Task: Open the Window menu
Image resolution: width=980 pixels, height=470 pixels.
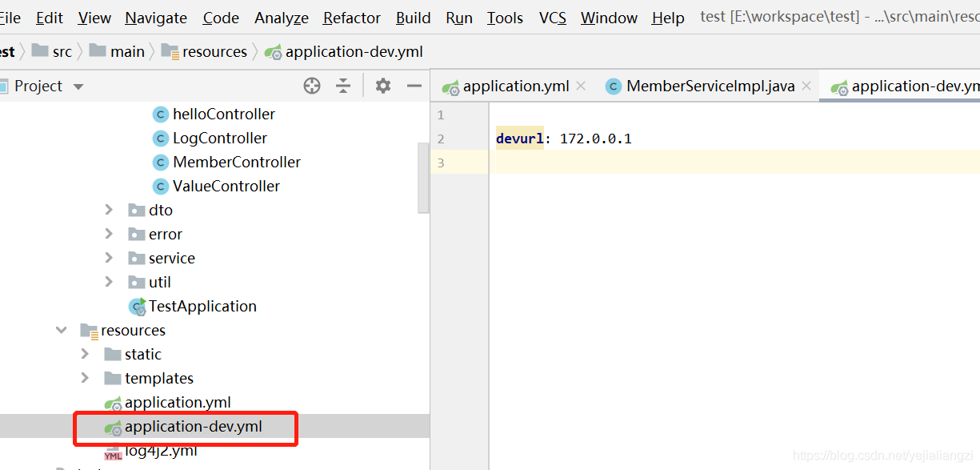Action: click(x=609, y=18)
